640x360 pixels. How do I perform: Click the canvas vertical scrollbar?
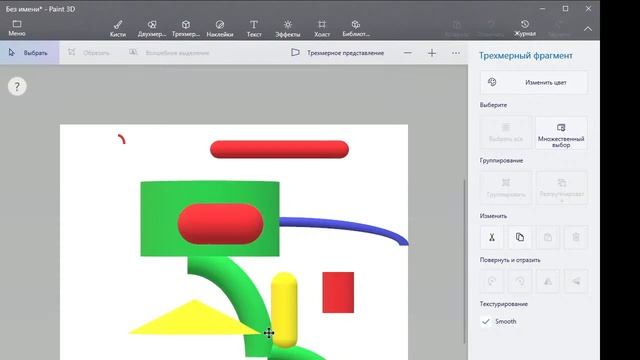tap(464, 261)
